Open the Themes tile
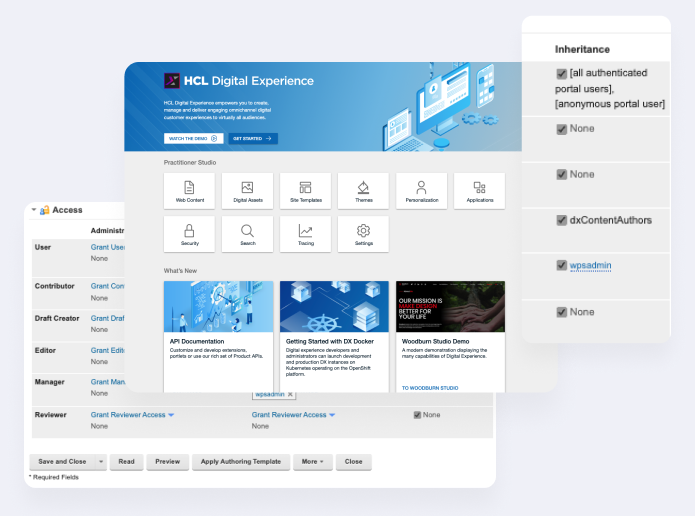This screenshot has width=695, height=516. tap(363, 191)
